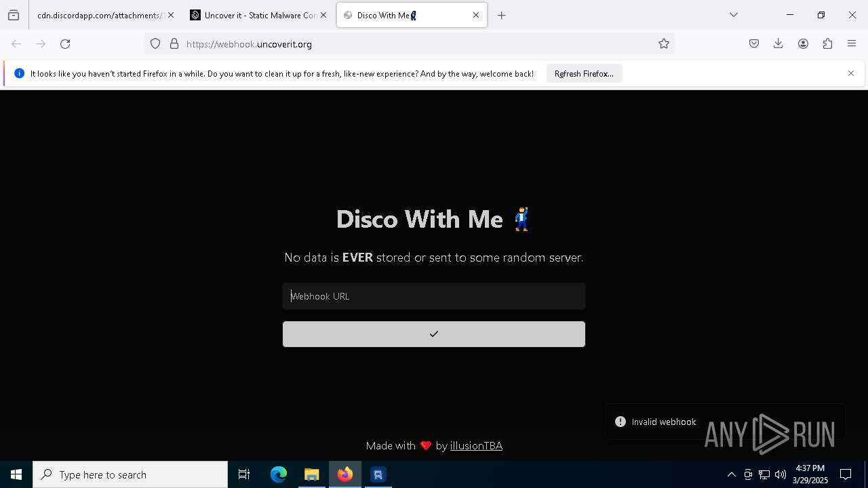Submit webhook with checkmark button
868x488 pixels.
click(x=434, y=334)
